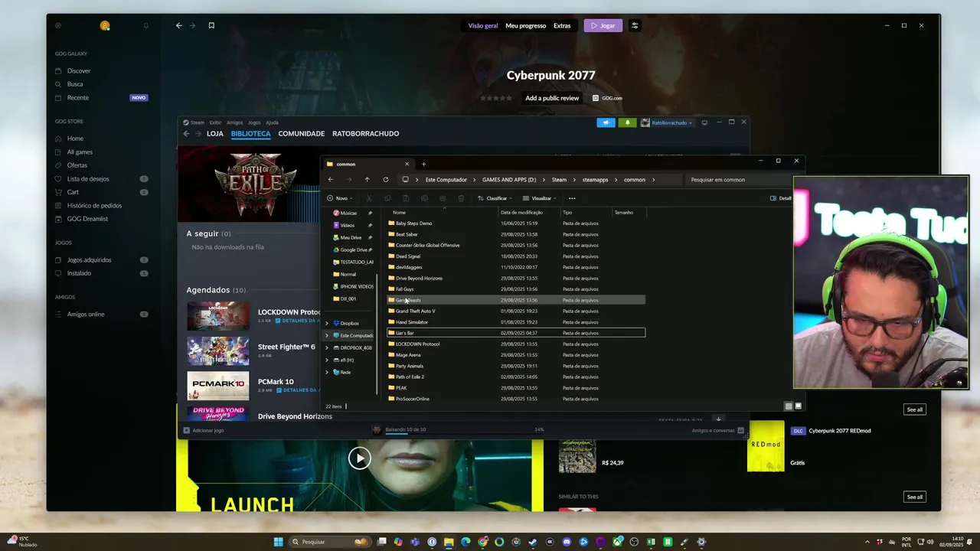Open Ofertas in GOG Store sidebar

click(77, 165)
